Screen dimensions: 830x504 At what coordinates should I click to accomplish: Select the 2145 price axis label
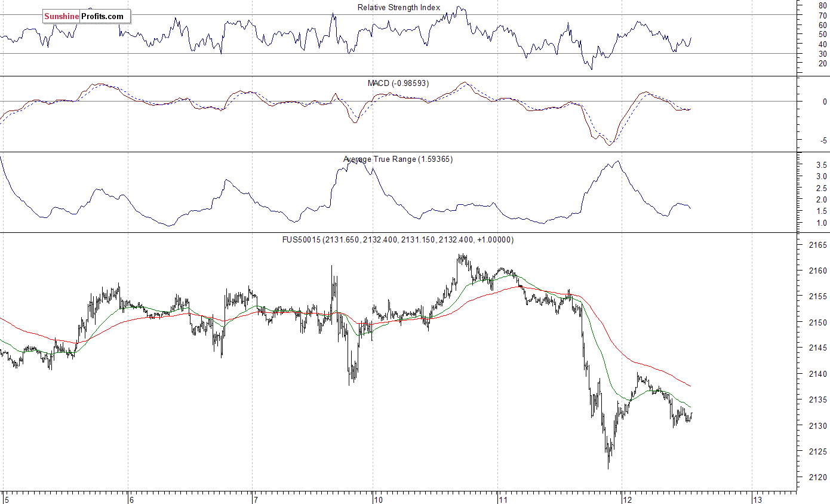point(817,348)
